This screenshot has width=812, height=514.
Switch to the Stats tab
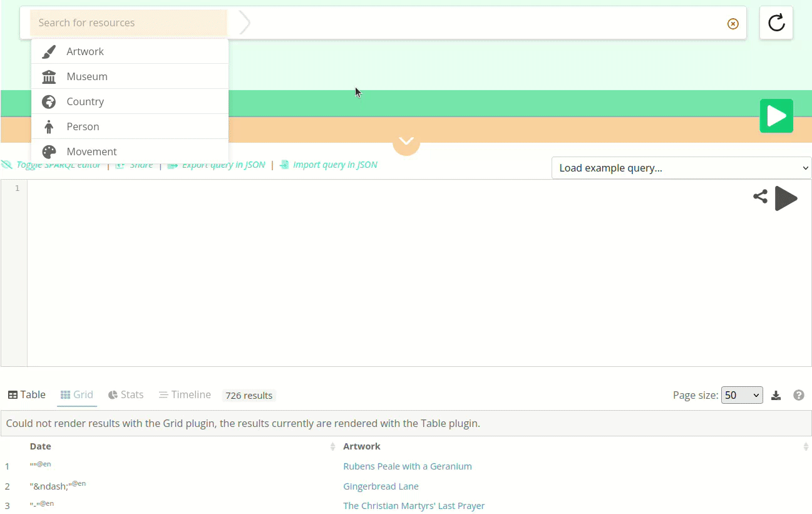point(126,395)
